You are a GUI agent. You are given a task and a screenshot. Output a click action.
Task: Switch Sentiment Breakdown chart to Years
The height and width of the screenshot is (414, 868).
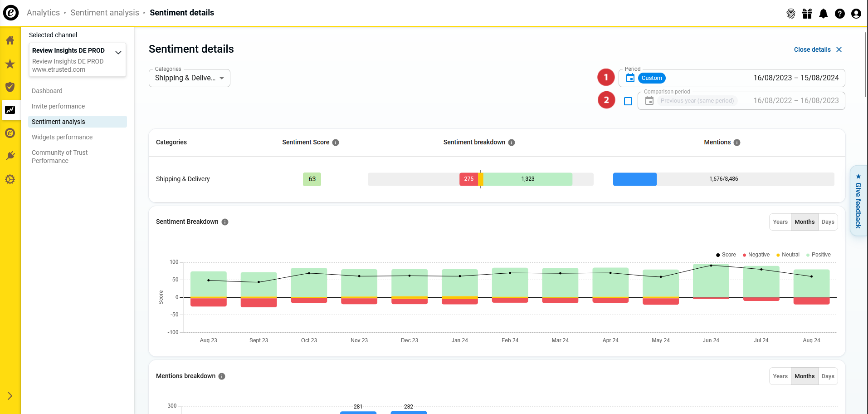(x=780, y=222)
